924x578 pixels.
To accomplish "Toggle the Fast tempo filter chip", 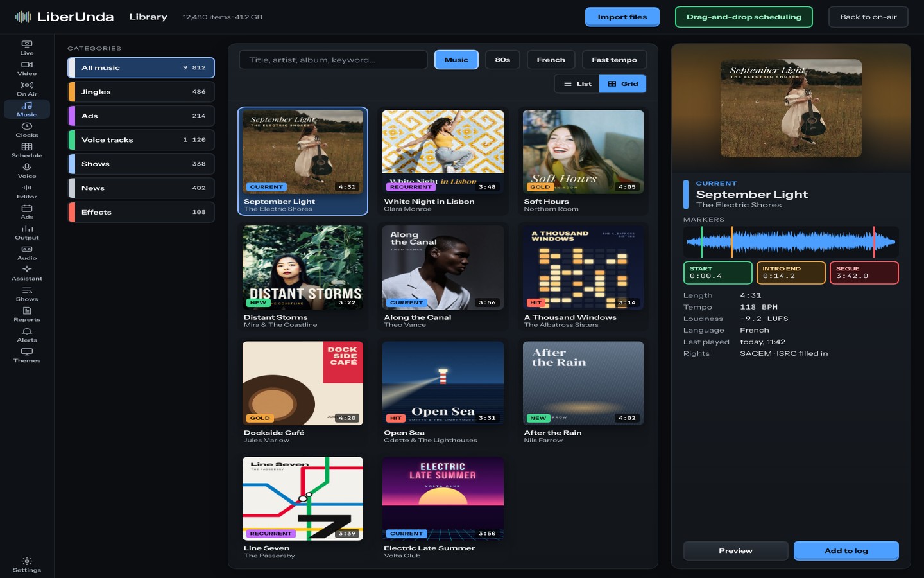I will point(614,60).
